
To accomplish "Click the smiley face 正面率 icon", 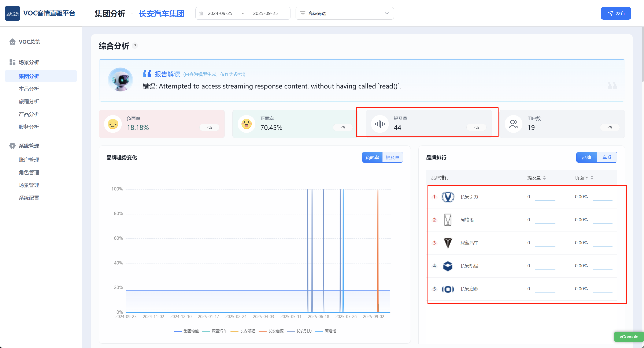I will (x=246, y=124).
